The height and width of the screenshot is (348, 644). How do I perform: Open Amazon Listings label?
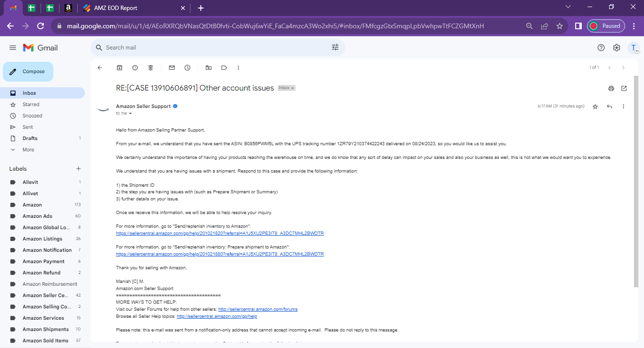42,239
